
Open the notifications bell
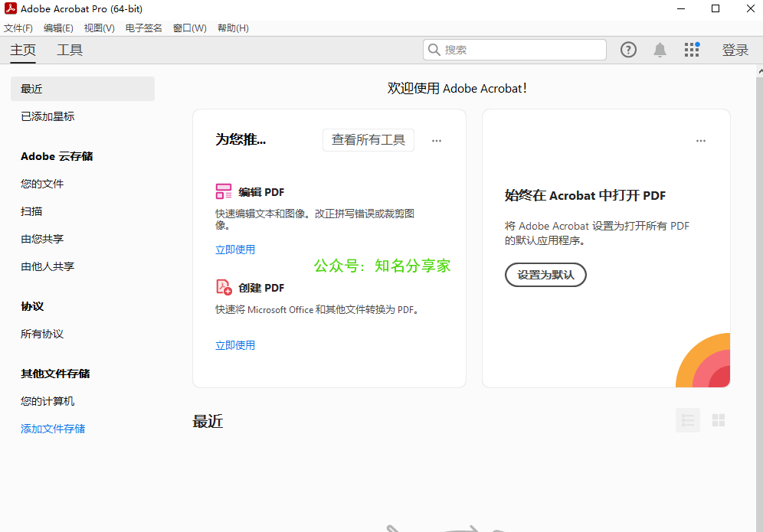pos(660,50)
